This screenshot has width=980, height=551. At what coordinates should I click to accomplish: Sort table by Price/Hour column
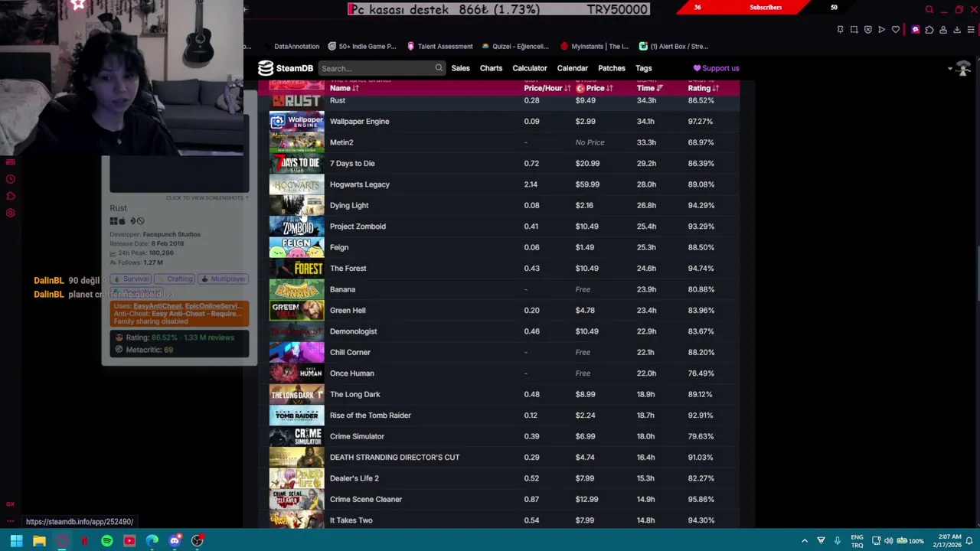(547, 88)
